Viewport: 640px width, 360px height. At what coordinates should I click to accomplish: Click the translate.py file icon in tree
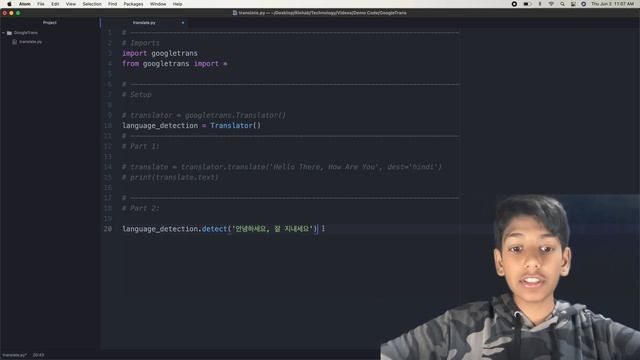(x=15, y=42)
